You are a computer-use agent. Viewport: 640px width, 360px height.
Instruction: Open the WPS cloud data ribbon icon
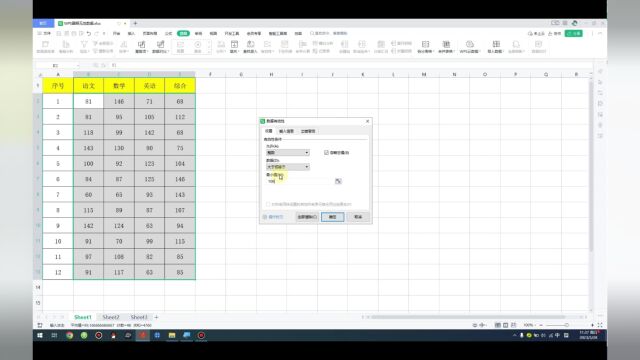(469, 47)
